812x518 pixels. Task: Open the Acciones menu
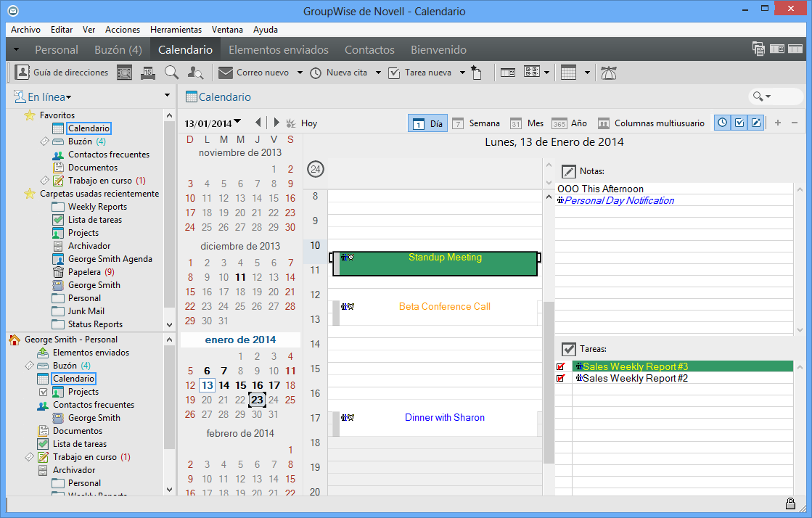tap(122, 30)
